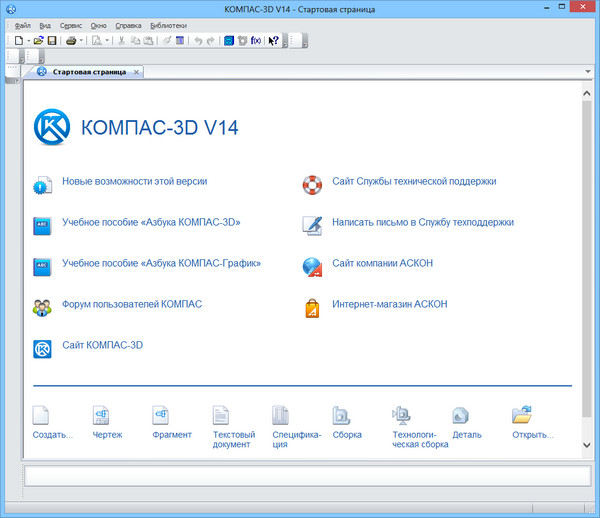Image resolution: width=600 pixels, height=518 pixels.
Task: Click the lifebuoy support site icon
Action: coord(312,185)
